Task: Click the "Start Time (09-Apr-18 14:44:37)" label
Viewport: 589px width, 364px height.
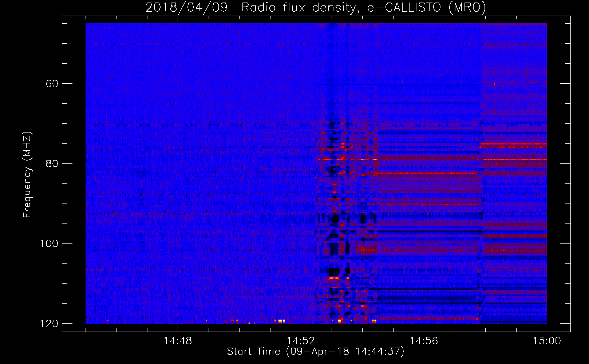Action: (316, 352)
